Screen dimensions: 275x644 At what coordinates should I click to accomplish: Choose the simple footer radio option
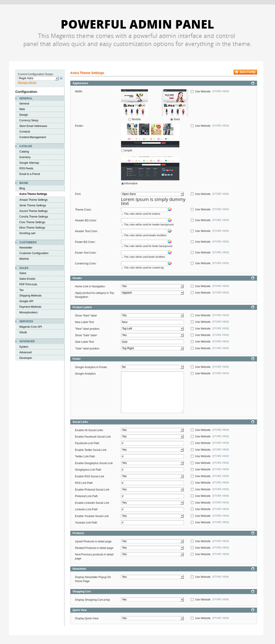point(122,151)
